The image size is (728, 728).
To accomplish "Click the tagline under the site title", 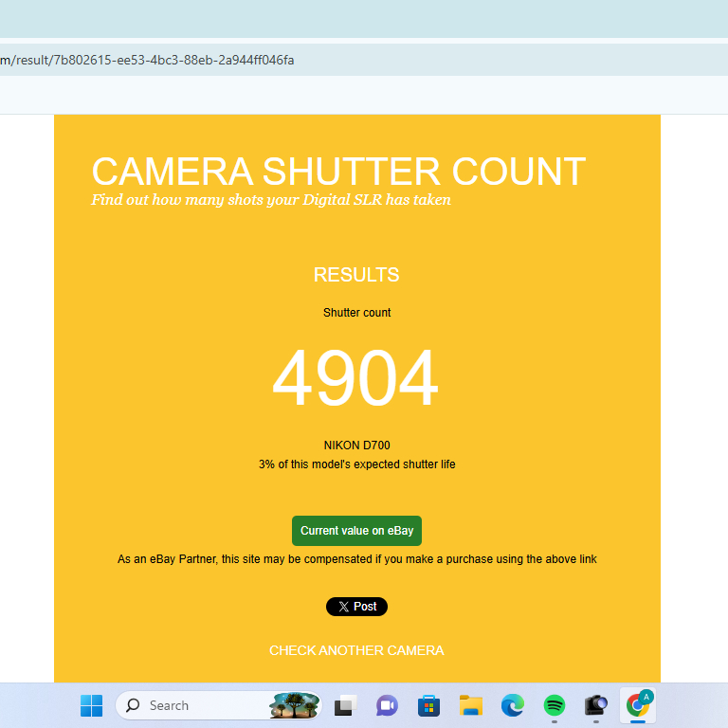I will coord(271,200).
